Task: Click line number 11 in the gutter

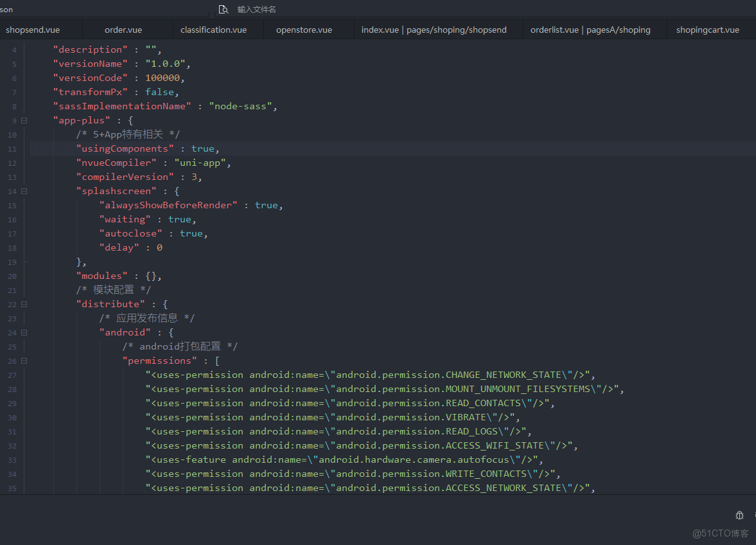Action: point(13,149)
